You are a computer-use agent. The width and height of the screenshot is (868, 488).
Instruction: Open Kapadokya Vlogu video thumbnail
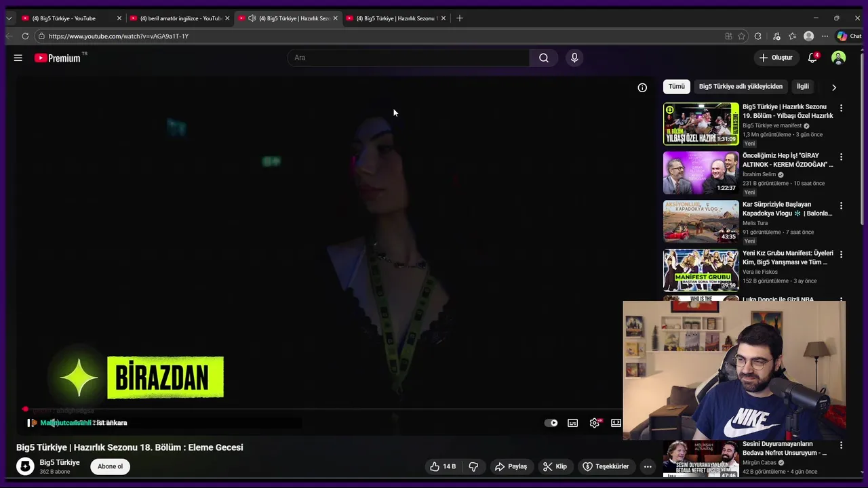(x=701, y=222)
